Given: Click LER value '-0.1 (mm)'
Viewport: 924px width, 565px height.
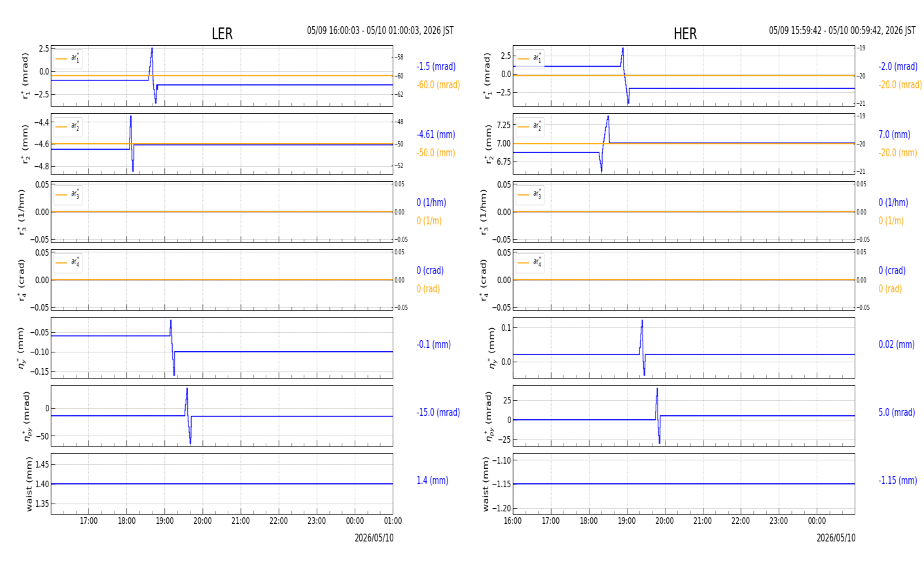Looking at the screenshot, I should [433, 345].
